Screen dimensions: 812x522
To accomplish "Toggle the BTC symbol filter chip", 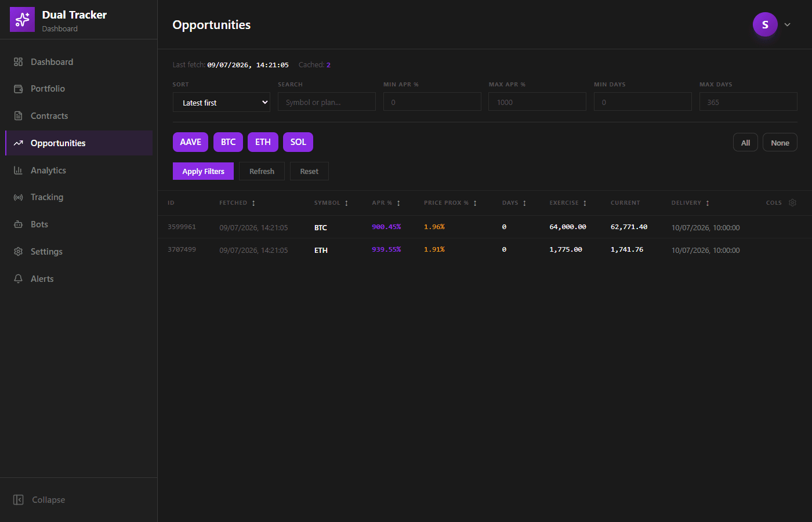I will [228, 142].
